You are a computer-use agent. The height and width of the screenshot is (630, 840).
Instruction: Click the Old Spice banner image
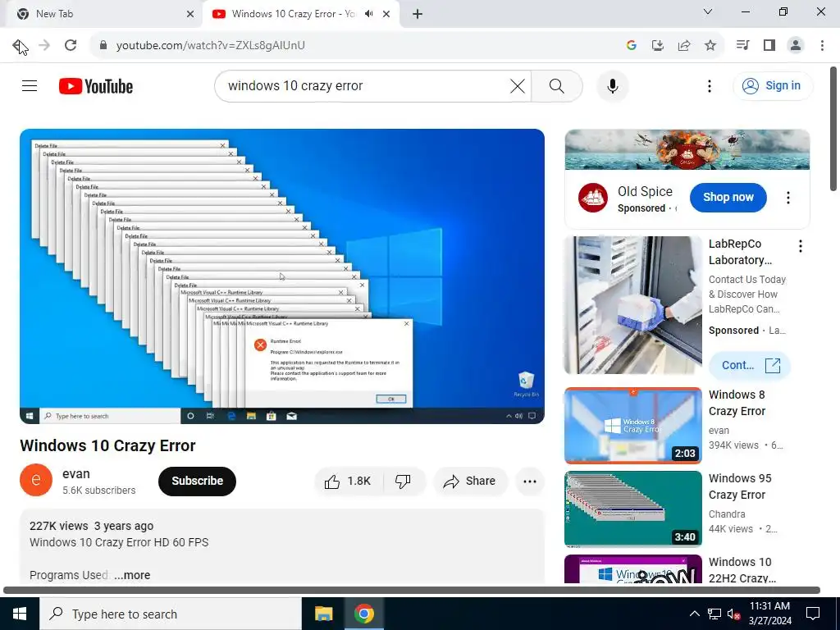(x=687, y=149)
